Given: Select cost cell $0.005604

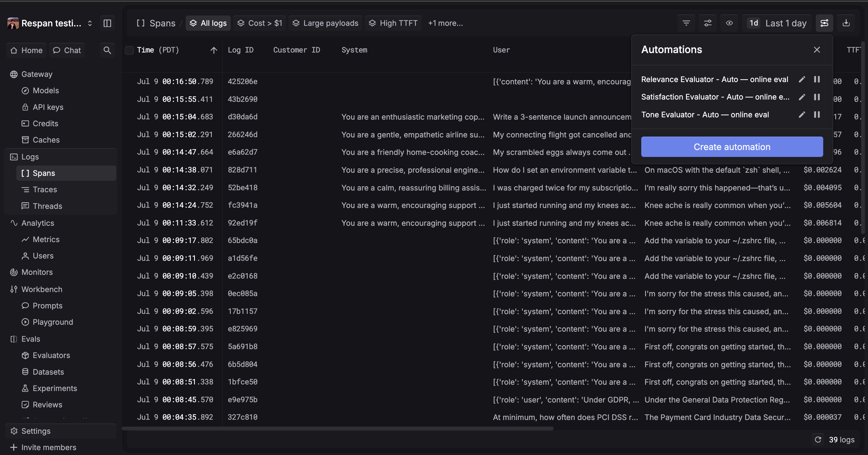Looking at the screenshot, I should tap(823, 205).
